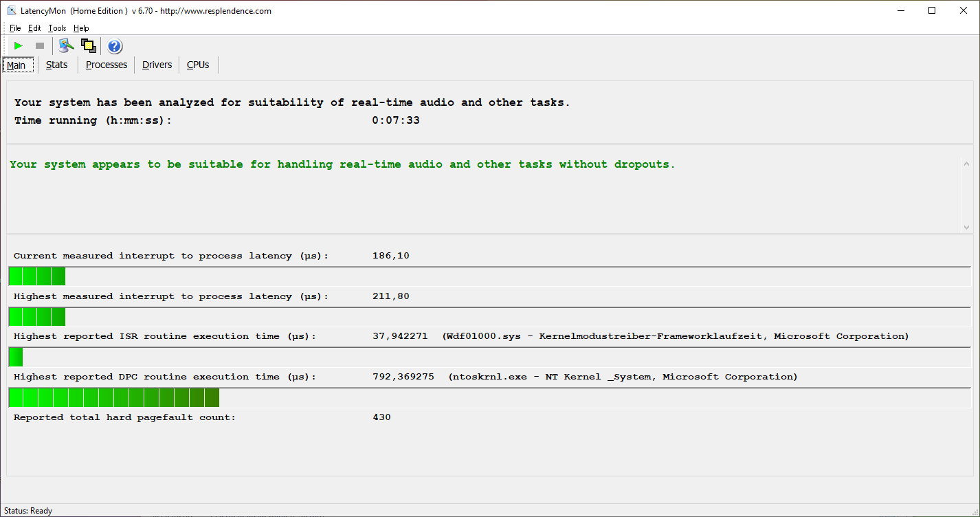Minimize the LatencyMon window

900,10
